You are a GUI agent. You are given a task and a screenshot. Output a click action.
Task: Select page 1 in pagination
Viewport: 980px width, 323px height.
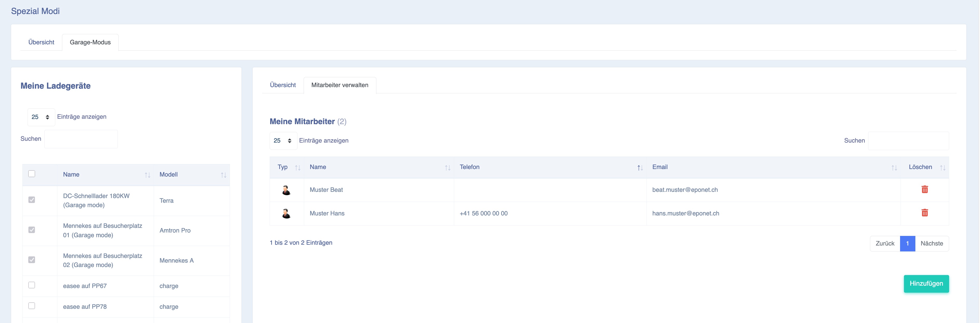[x=907, y=244]
